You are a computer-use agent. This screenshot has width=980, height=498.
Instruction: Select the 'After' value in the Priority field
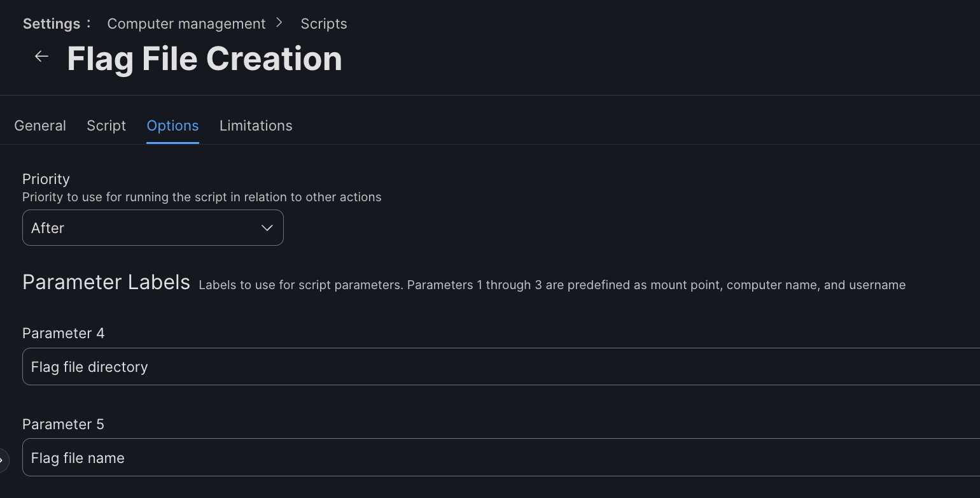[48, 228]
